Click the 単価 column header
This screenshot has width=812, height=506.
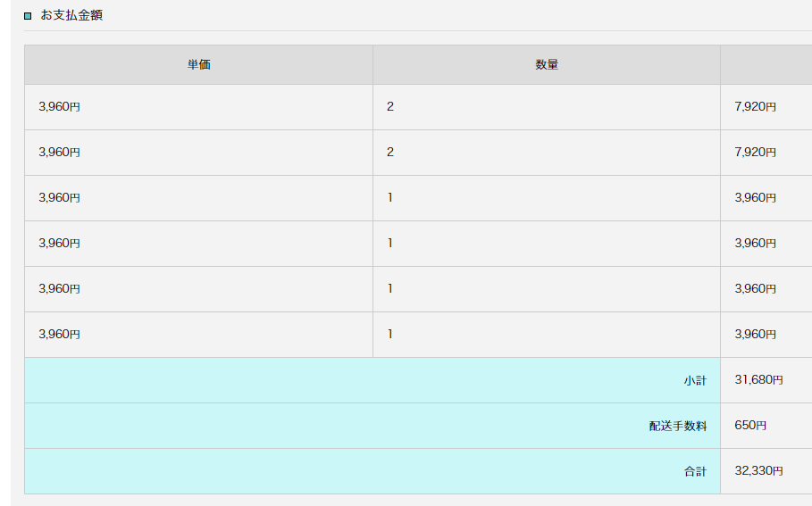(199, 64)
